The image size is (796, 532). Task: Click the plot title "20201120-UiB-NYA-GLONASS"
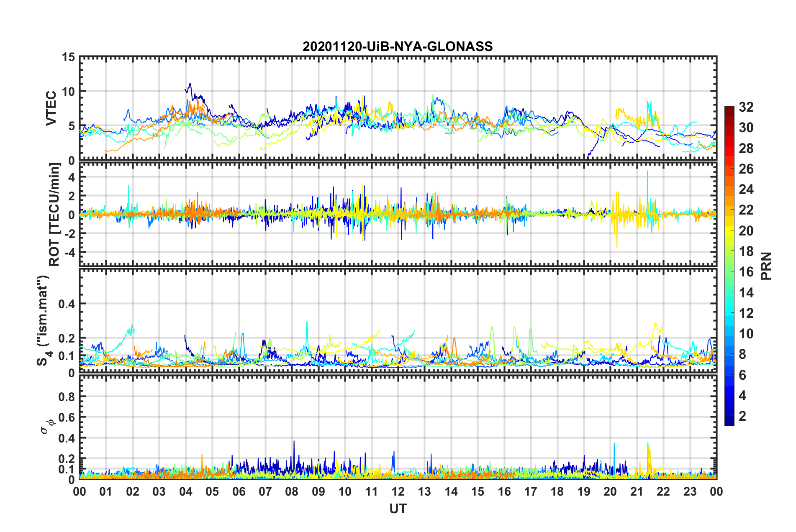[398, 46]
